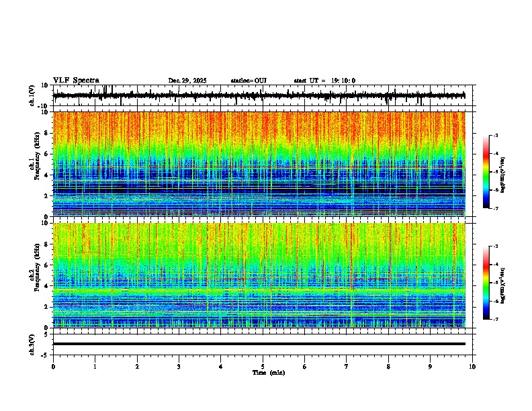Image resolution: width=532 pixels, height=411 pixels.
Task: Click the '4' tick on ch.1 frequency axis
Action: point(46,175)
